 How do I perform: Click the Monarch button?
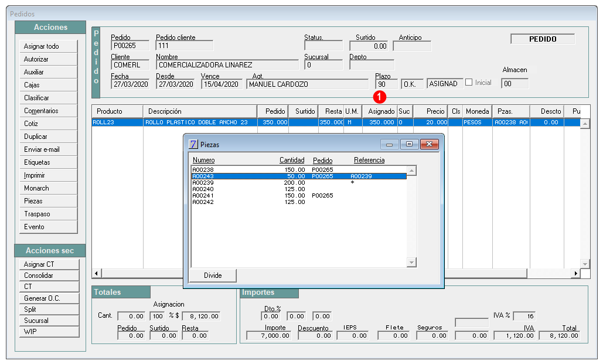tap(49, 188)
